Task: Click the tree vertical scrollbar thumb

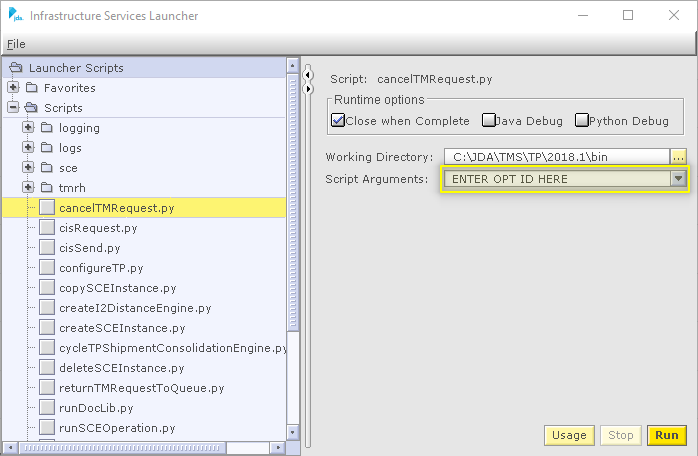Action: point(292,203)
